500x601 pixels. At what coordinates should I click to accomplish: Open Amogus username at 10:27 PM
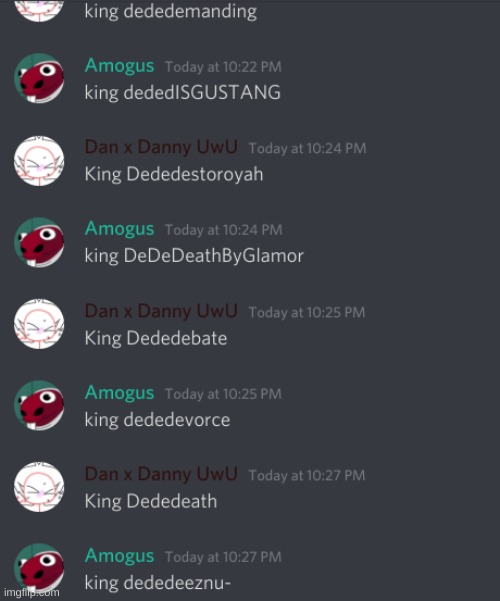(x=119, y=556)
